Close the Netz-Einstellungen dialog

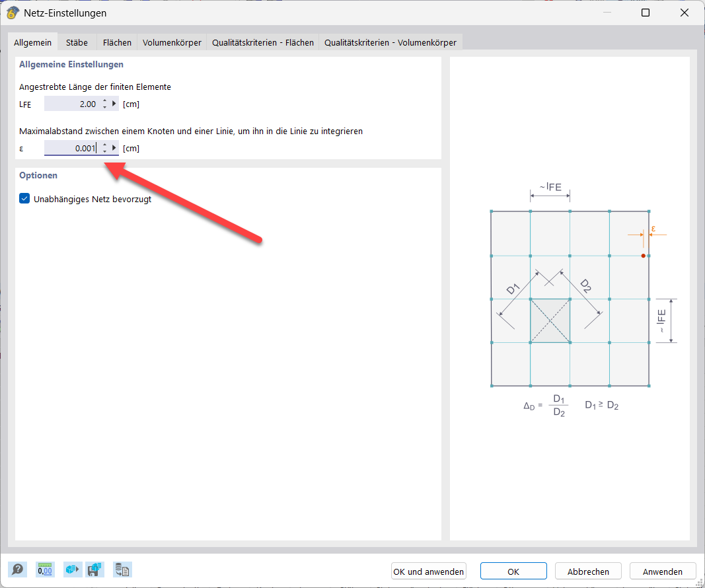(x=684, y=13)
